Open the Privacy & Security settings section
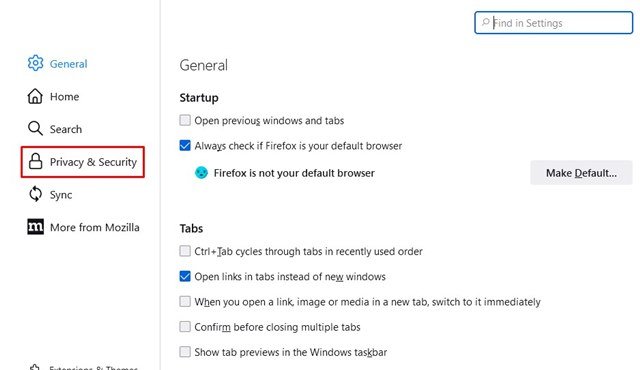Screen dimensions: 640x370 [x=83, y=162]
